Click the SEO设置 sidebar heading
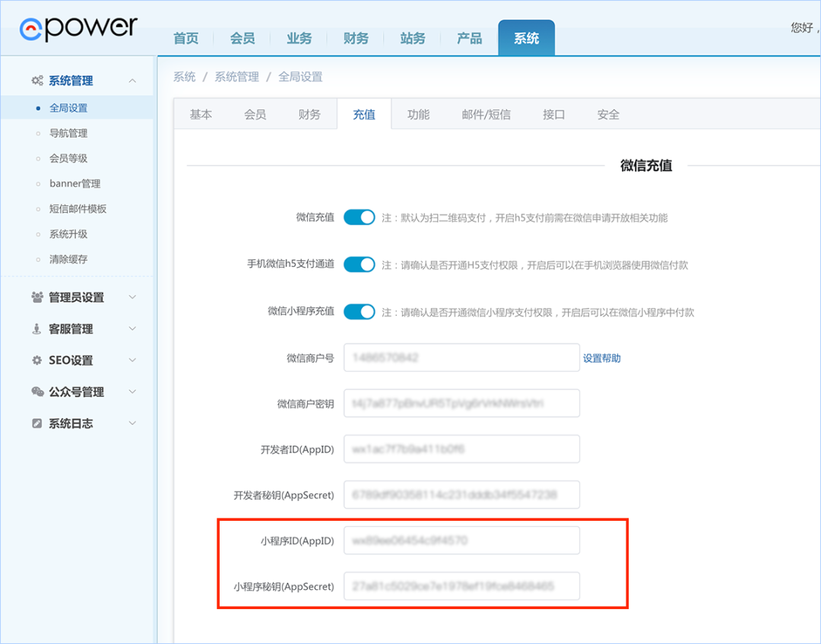 71,360
